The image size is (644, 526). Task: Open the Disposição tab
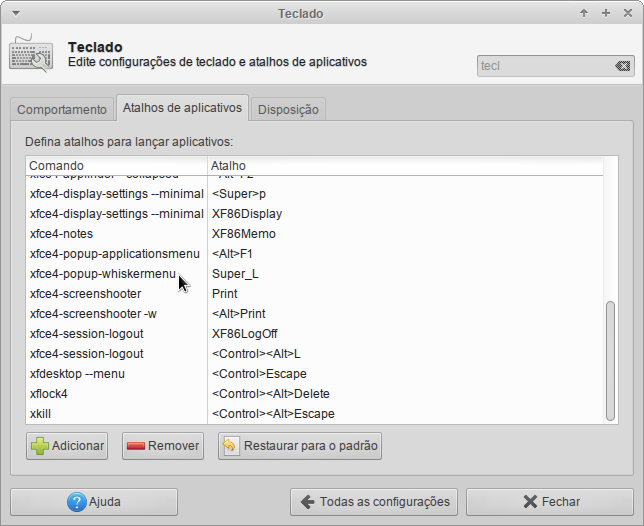(288, 110)
